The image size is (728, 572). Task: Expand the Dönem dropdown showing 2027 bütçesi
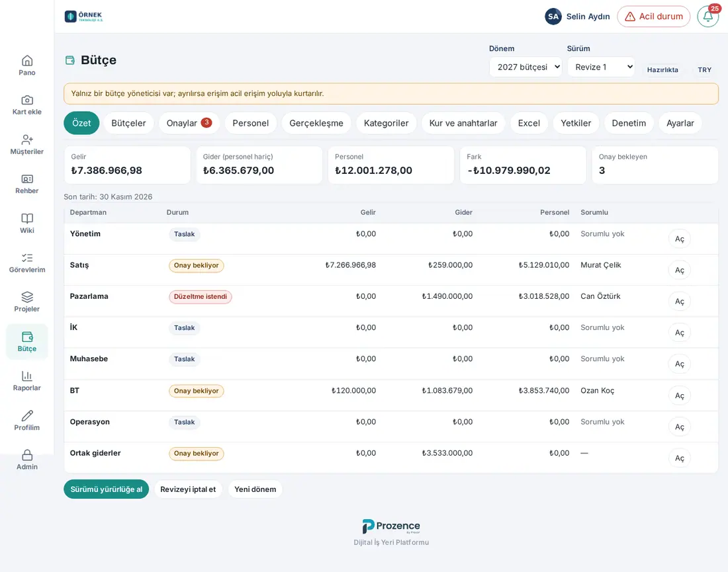click(x=525, y=67)
